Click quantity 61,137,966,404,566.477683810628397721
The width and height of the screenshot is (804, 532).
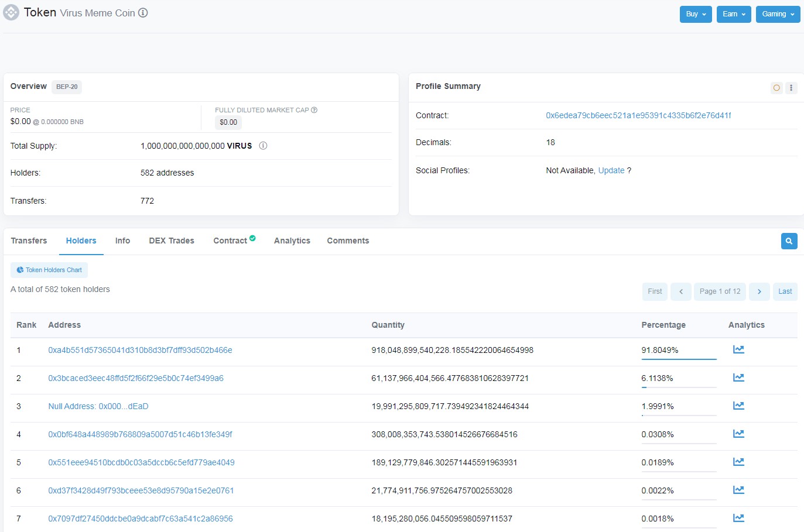(x=450, y=378)
